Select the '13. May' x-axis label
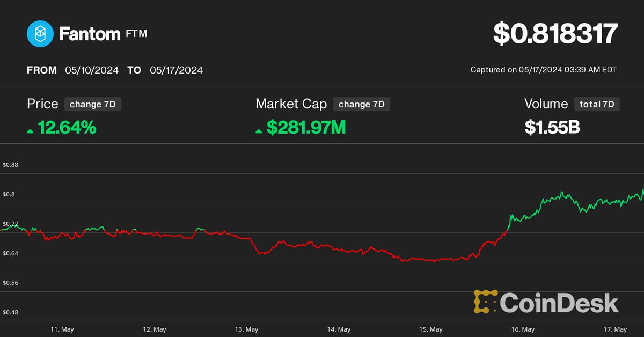644x337 pixels. pos(247,329)
